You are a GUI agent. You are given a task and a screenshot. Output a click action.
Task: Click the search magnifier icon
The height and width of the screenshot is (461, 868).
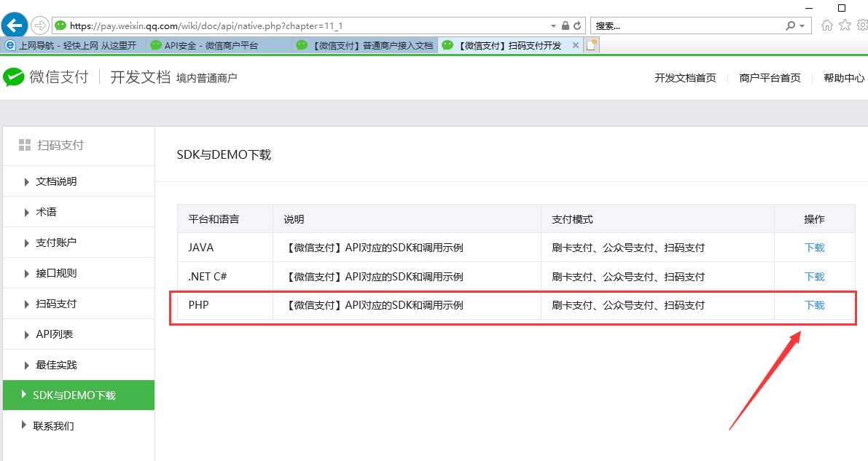791,25
